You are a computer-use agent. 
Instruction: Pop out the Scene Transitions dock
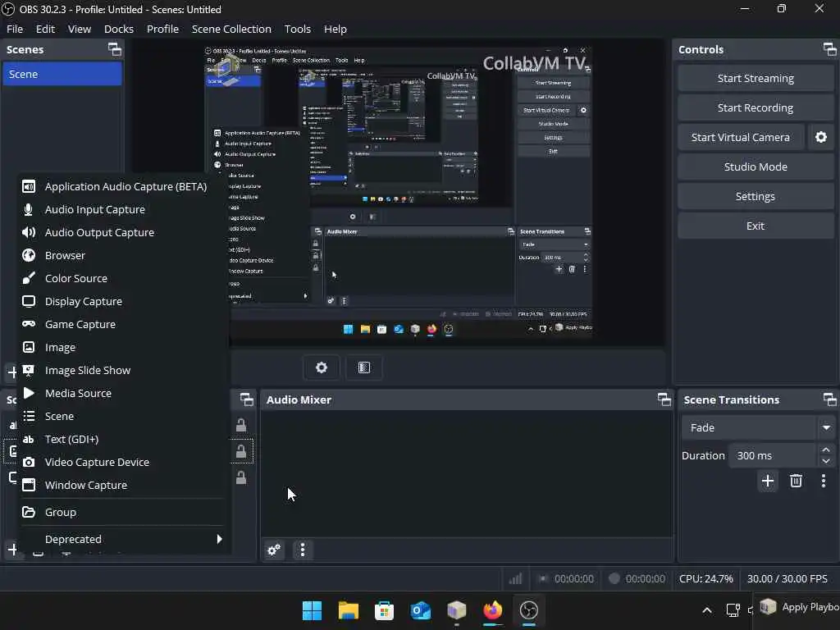[x=829, y=399]
